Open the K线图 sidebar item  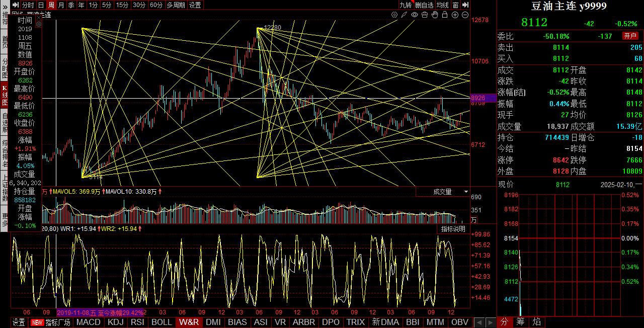pos(5,95)
